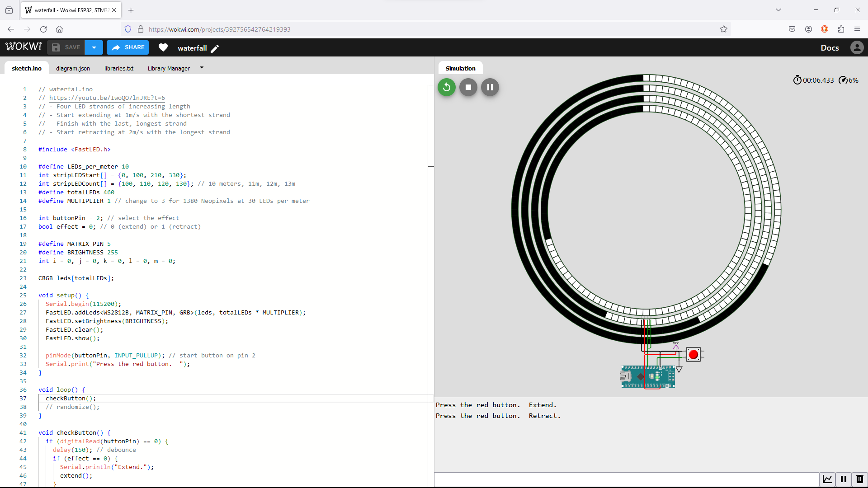Open the Library Manager tab
The image size is (868, 488).
(169, 68)
